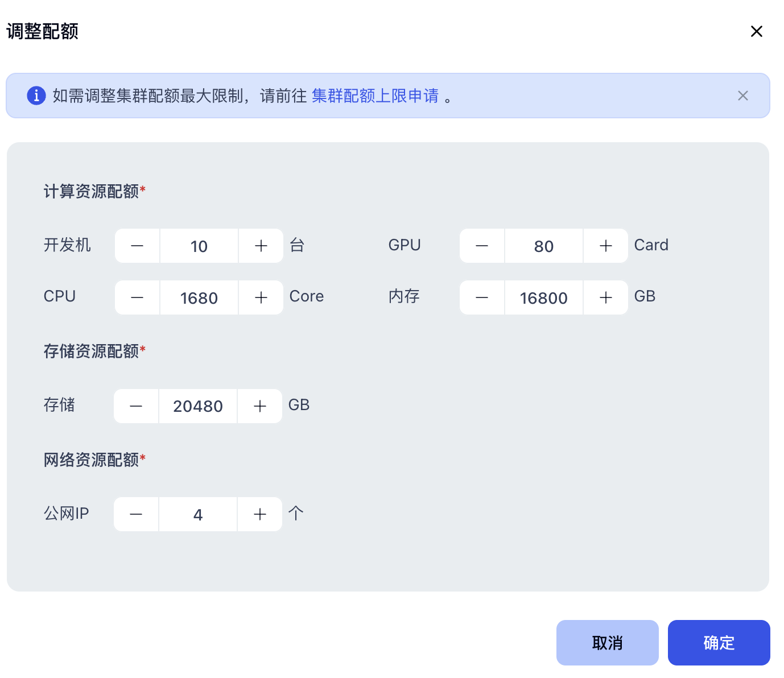Increase the 存储 quota by plus
Viewport: 784px width, 678px height.
pos(259,406)
